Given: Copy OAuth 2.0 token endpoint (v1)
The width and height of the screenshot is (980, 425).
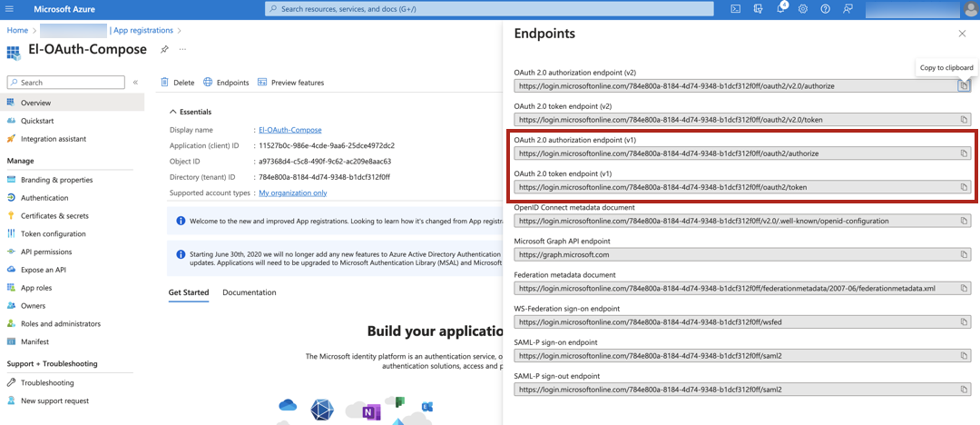Looking at the screenshot, I should point(964,186).
